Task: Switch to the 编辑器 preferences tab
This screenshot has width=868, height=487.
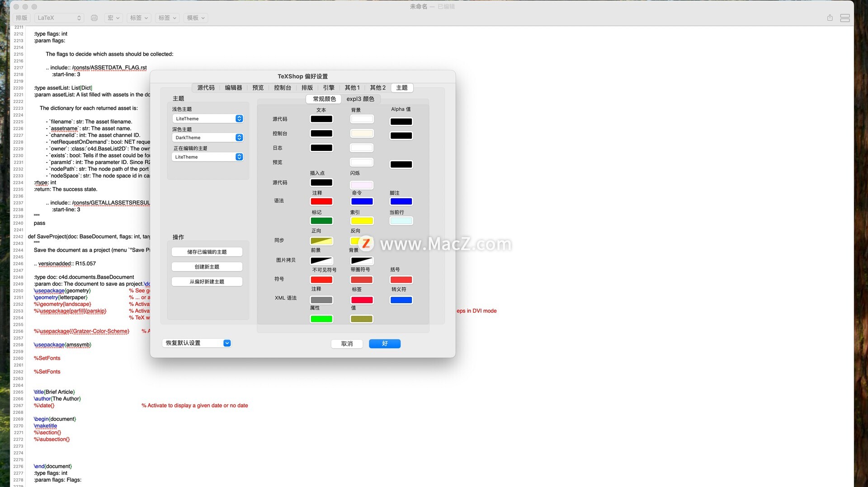Action: pyautogui.click(x=233, y=88)
